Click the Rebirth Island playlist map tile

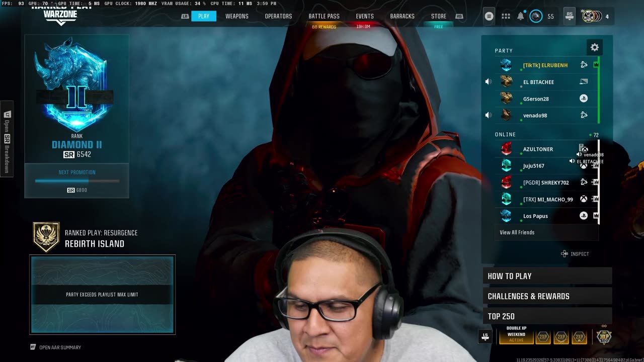(102, 295)
